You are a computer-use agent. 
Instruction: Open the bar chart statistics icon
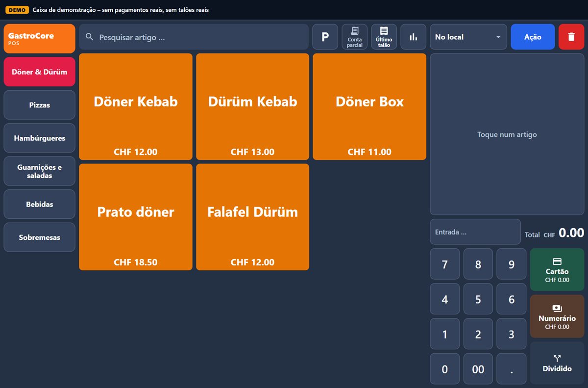coord(413,37)
